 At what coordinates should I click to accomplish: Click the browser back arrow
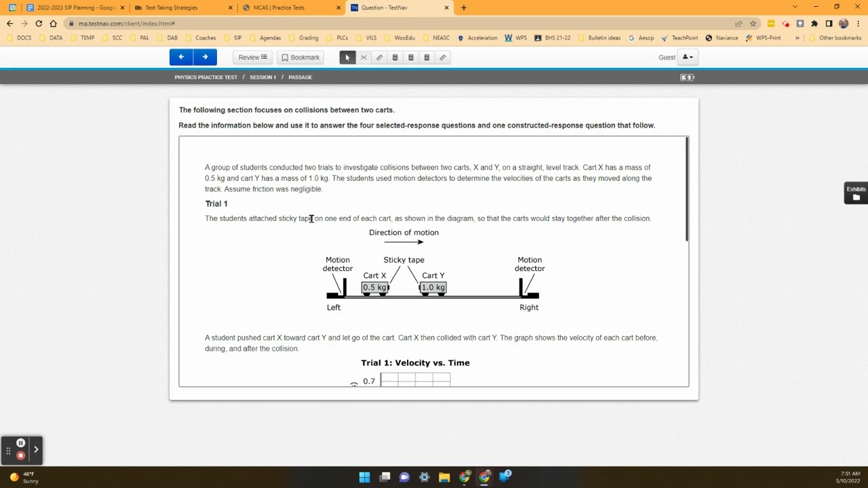pyautogui.click(x=9, y=23)
